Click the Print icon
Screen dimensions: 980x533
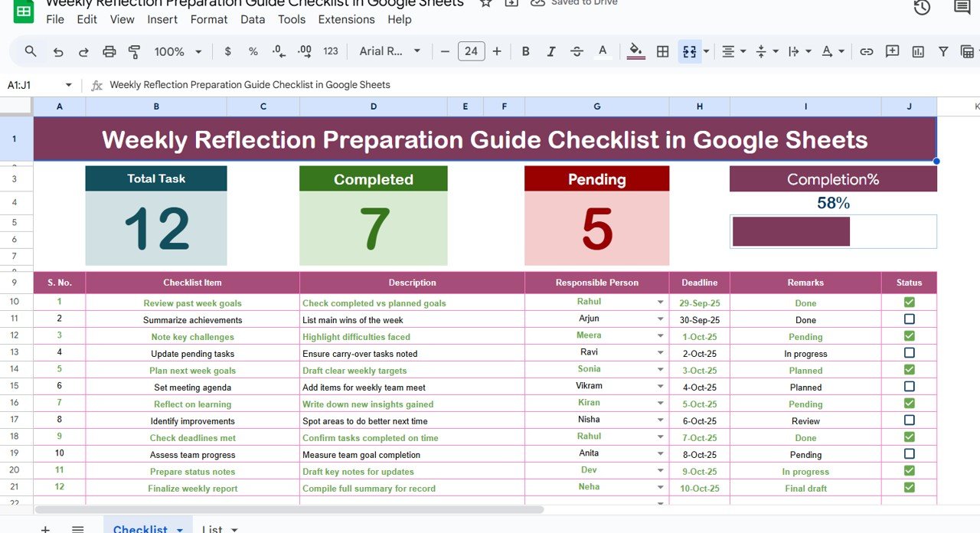tap(109, 51)
